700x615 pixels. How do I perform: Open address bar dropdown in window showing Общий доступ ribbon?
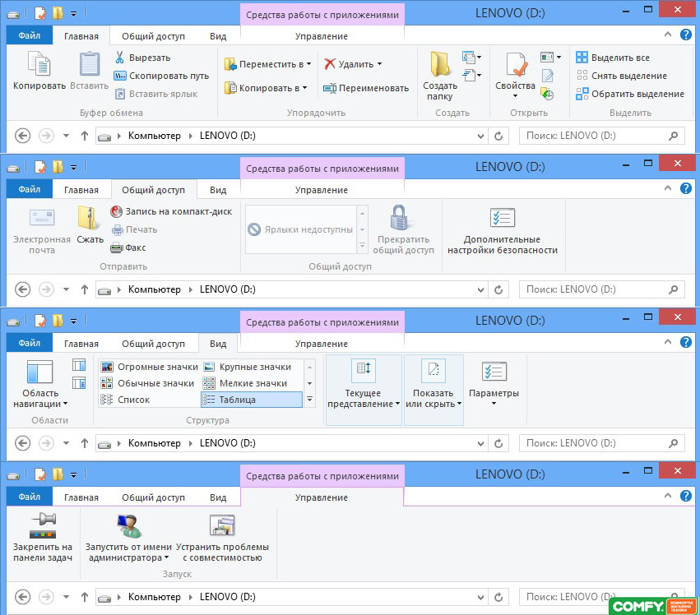pyautogui.click(x=480, y=289)
